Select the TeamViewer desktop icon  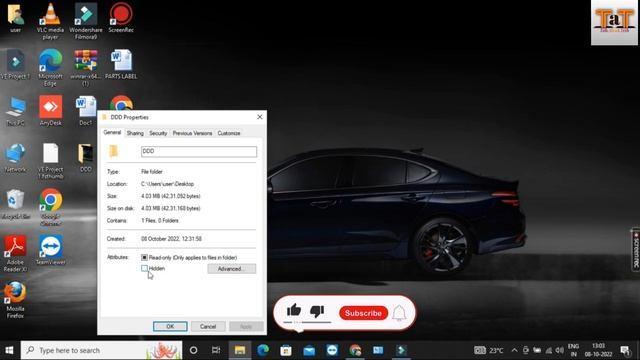(51, 250)
